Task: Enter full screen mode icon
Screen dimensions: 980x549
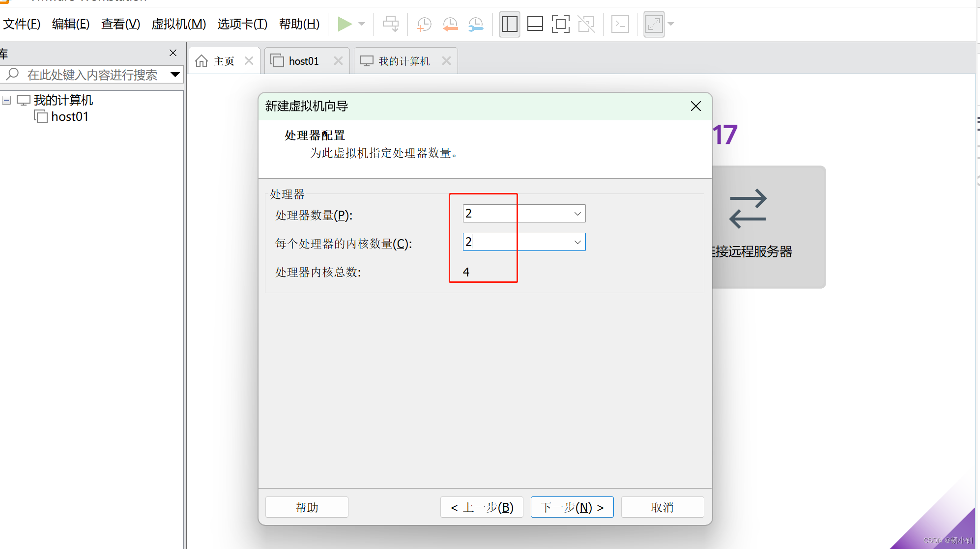Action: 560,24
